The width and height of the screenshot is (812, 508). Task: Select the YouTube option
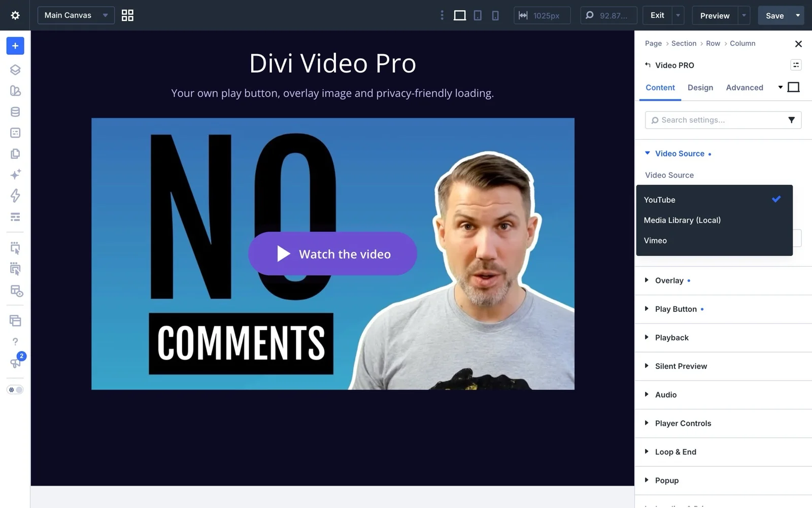(714, 200)
